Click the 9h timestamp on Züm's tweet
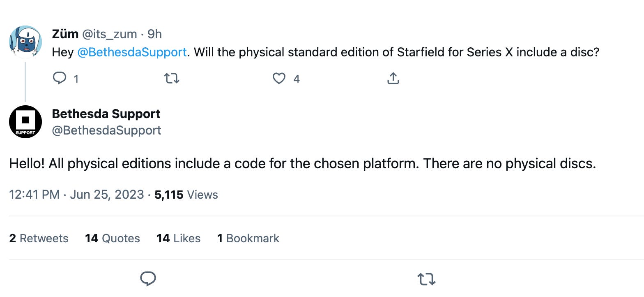Viewport: 644px width, 297px height. coord(154,34)
